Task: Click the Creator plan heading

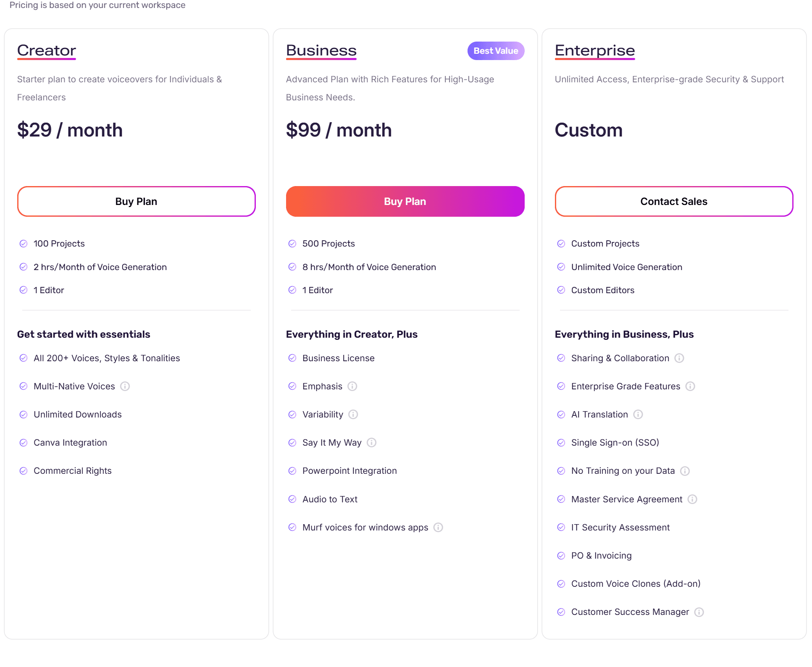Action: pos(46,50)
